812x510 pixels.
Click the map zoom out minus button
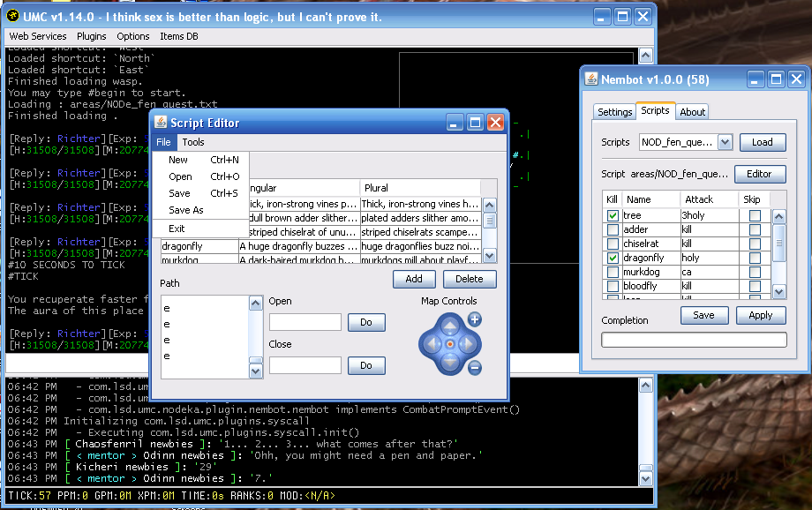coord(474,368)
